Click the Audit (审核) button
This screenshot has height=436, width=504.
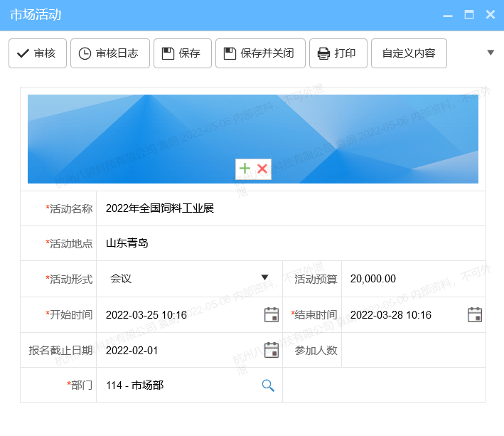[37, 53]
